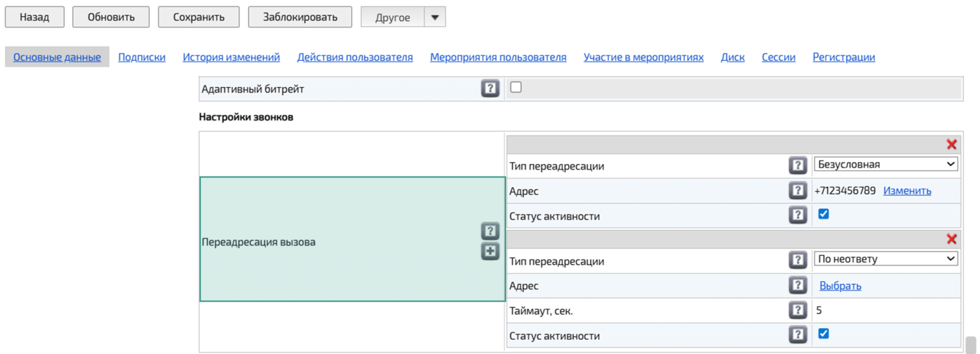Viewport: 980px width, 354px height.
Task: Open the История изменений tab
Action: point(231,57)
